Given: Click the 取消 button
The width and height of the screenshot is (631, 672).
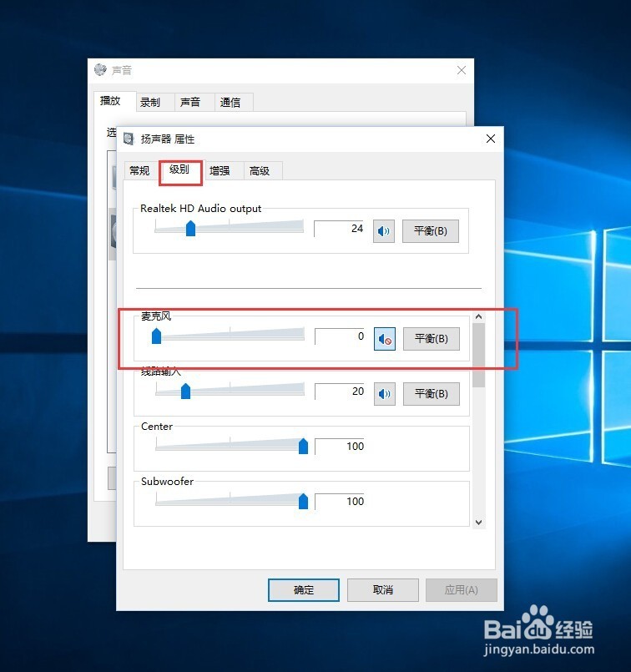Looking at the screenshot, I should click(383, 590).
